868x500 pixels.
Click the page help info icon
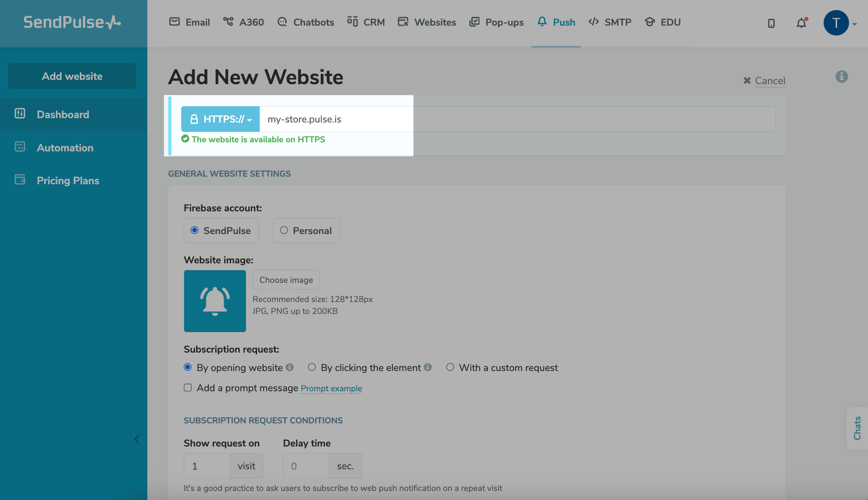(841, 77)
